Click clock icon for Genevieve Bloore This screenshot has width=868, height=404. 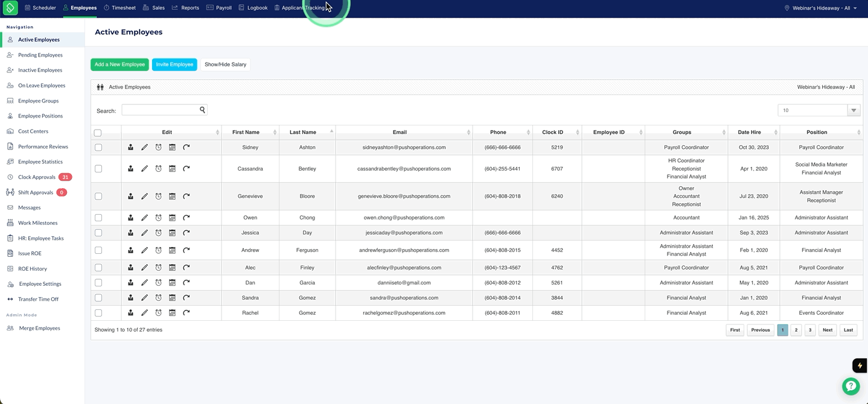158,196
